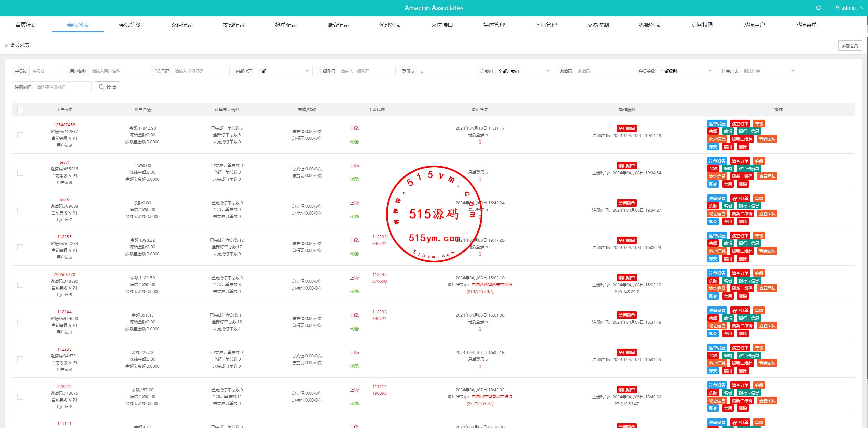The image size is (868, 428).
Task: Switch to the 充值记录 tab
Action: [182, 25]
